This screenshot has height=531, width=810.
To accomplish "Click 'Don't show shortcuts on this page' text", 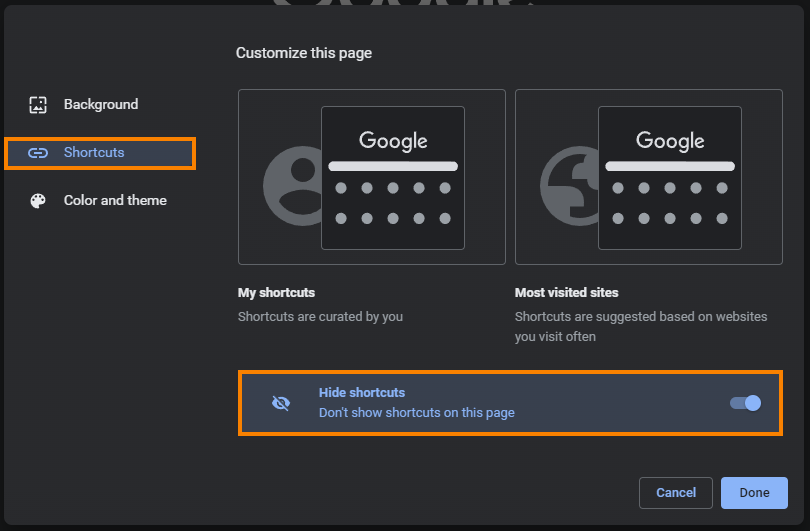I will coord(417,413).
